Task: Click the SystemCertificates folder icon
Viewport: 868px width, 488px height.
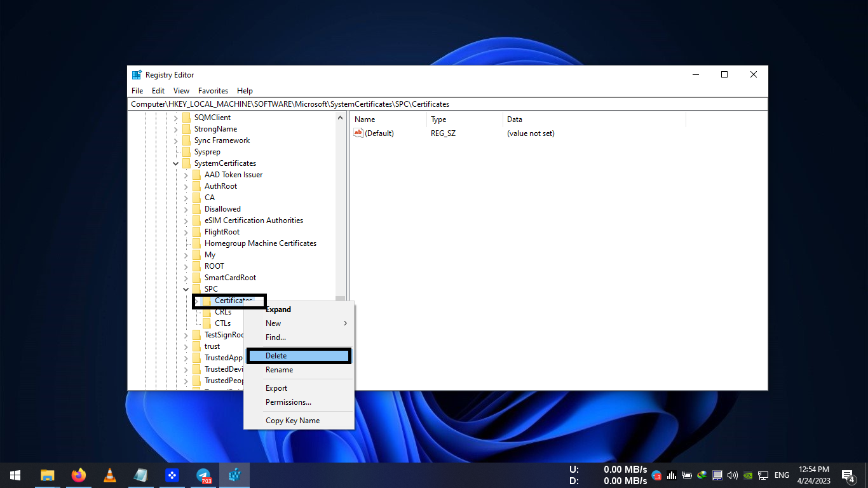Action: point(186,163)
